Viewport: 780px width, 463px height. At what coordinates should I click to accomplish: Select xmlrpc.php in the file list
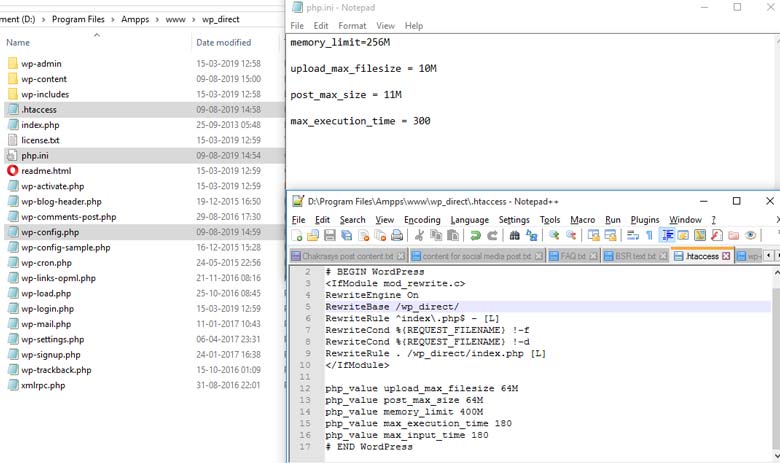43,385
